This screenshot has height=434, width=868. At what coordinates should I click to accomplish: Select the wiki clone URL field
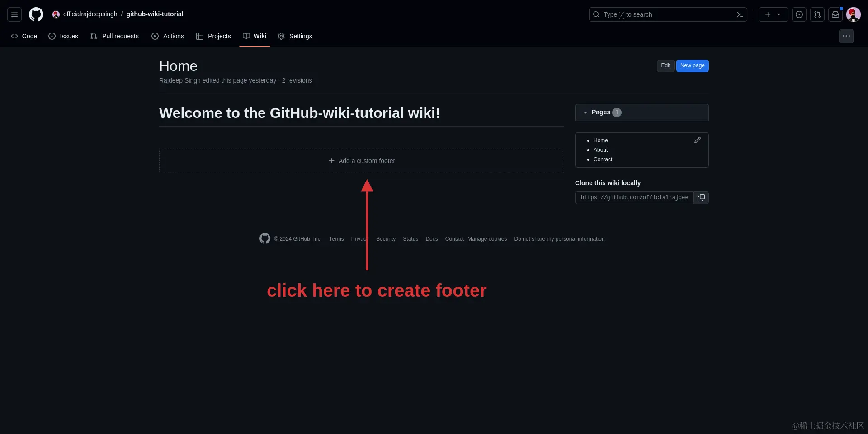[634, 198]
